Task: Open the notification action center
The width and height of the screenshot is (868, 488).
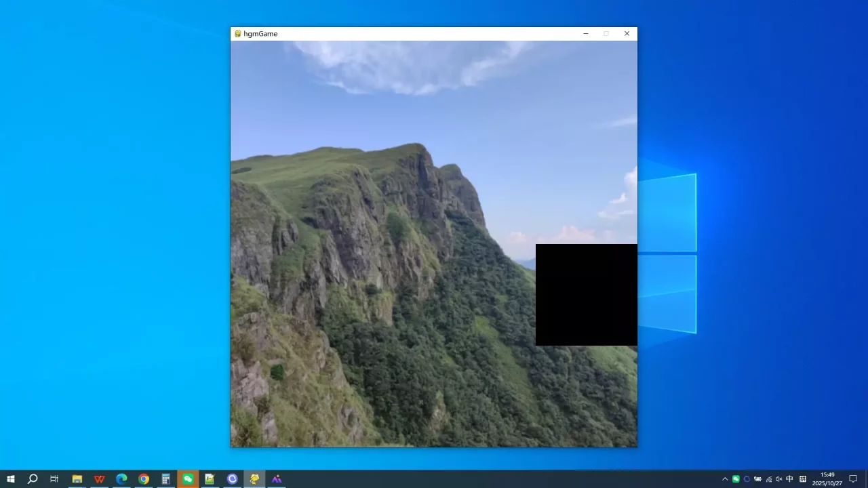Action: pyautogui.click(x=853, y=479)
